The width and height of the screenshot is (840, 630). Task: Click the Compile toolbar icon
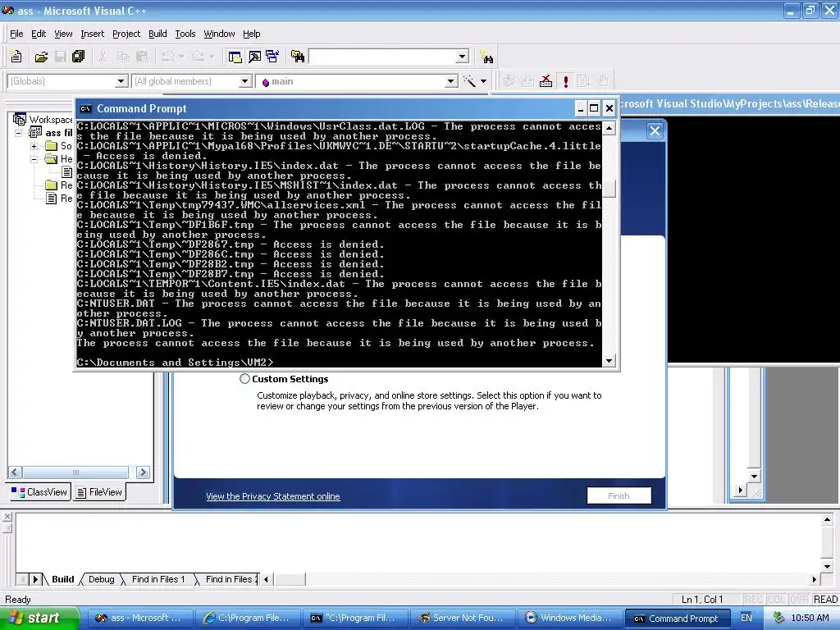click(509, 81)
